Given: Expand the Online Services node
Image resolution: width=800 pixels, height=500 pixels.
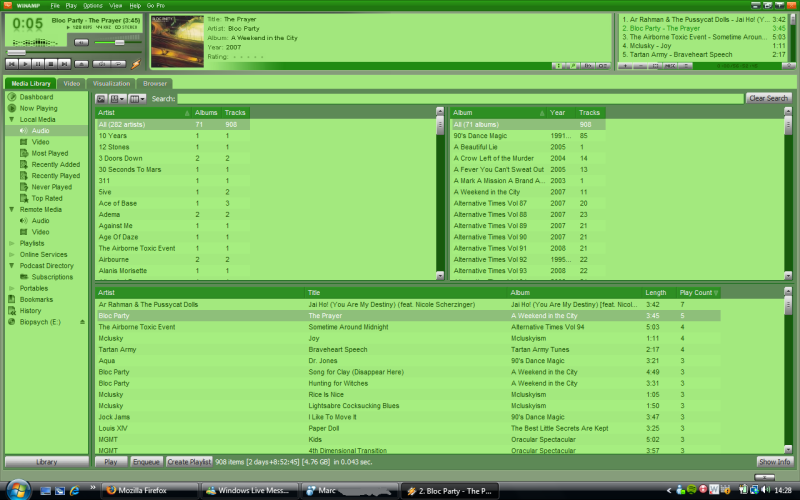Looking at the screenshot, I should pyautogui.click(x=11, y=255).
